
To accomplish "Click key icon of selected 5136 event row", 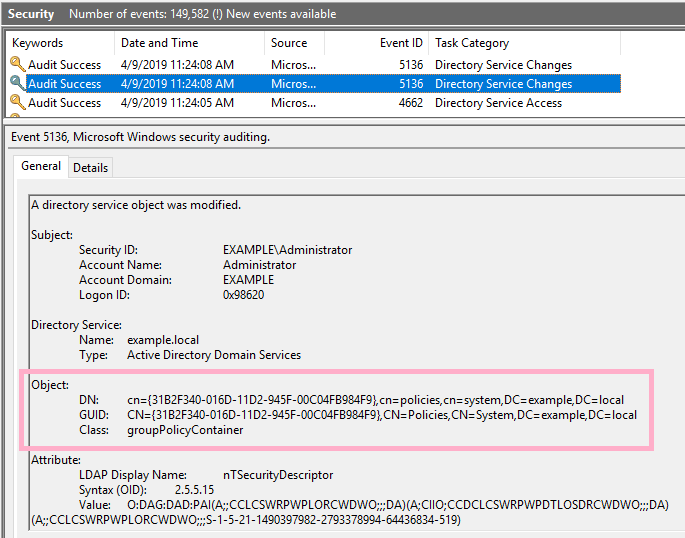I will point(17,83).
